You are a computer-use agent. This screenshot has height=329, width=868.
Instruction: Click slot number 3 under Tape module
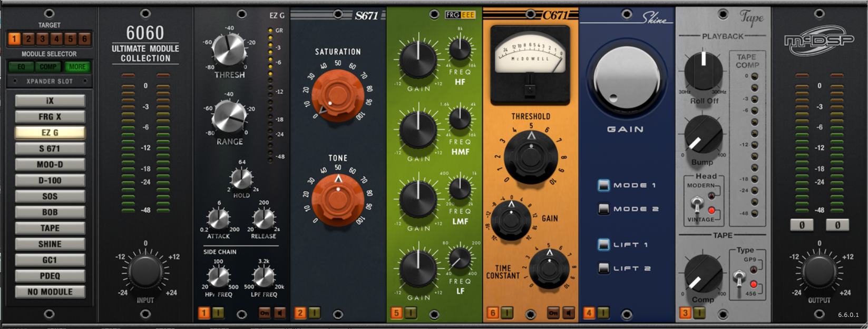point(685,313)
